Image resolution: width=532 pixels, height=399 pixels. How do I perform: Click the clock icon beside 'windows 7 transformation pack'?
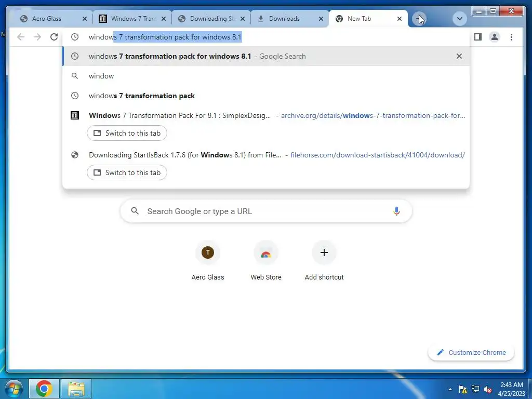pos(75,96)
